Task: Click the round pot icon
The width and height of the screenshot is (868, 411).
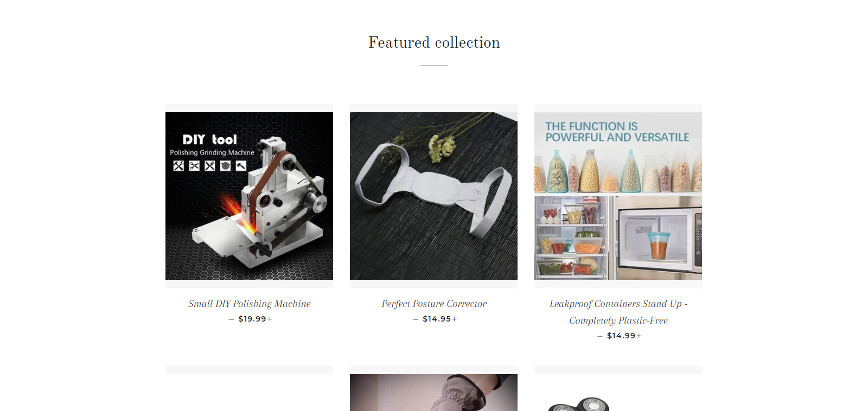Action: click(x=226, y=166)
